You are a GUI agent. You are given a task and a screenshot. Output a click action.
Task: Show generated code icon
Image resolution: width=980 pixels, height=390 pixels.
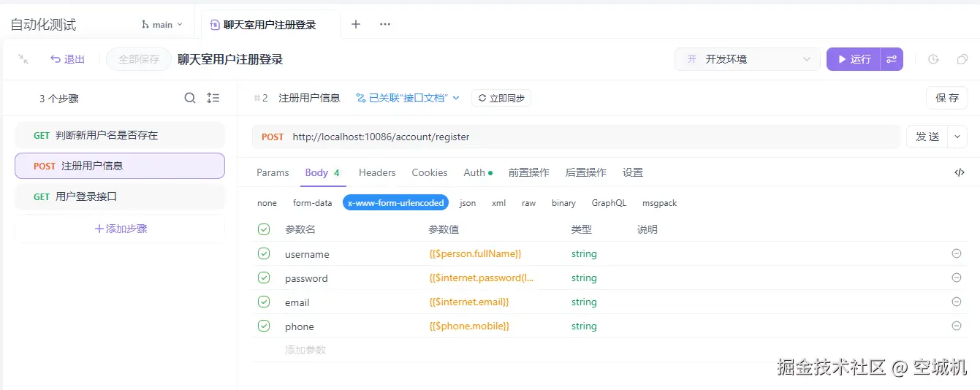tap(960, 173)
